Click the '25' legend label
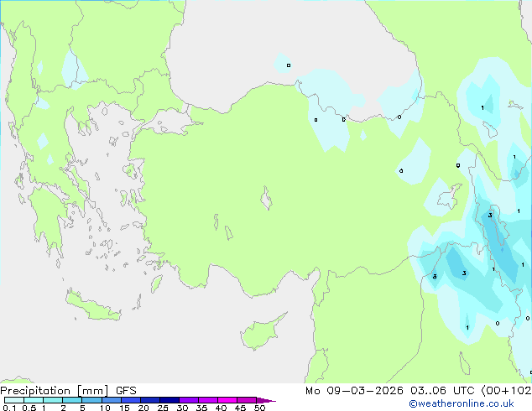This screenshot has height=411, width=532. coord(163,408)
